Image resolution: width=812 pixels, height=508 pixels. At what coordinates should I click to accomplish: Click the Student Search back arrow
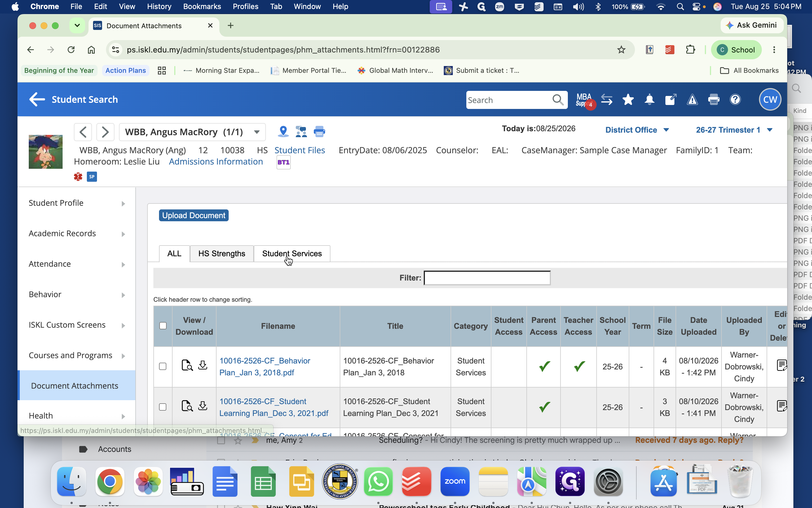point(37,99)
